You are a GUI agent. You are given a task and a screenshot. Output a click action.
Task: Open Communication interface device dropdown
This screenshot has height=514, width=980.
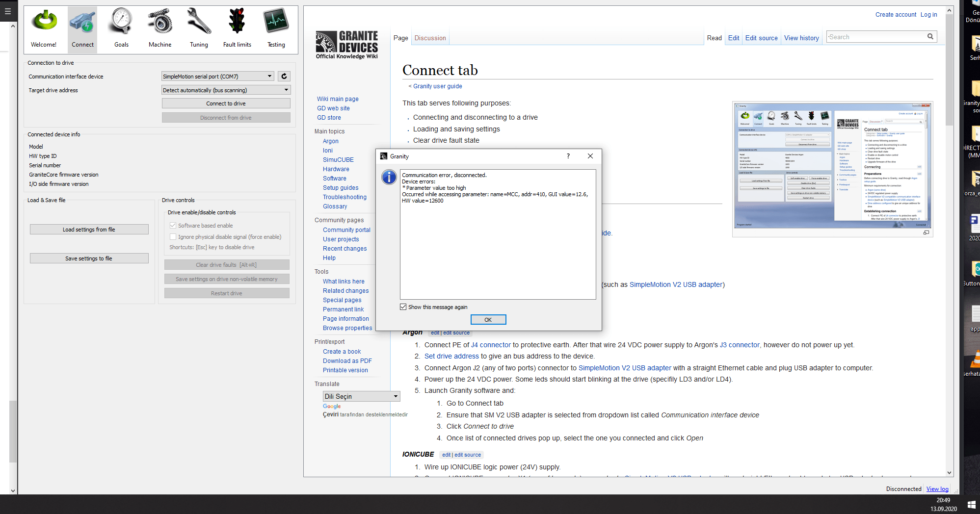(217, 76)
